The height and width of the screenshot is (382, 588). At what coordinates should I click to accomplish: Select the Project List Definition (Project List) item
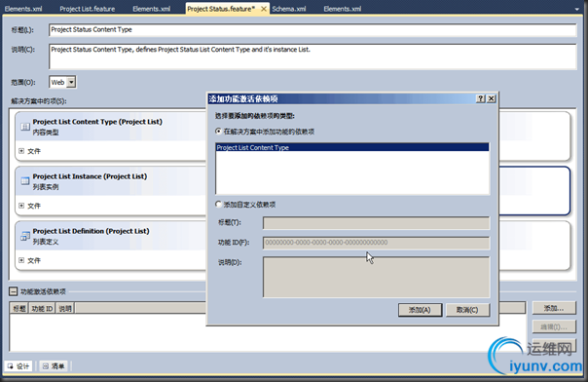tap(111, 246)
